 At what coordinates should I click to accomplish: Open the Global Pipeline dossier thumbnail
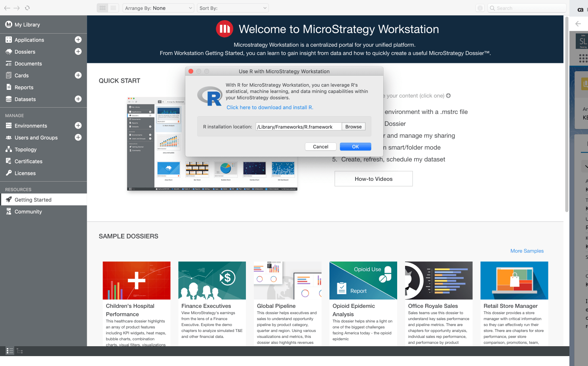coord(288,281)
